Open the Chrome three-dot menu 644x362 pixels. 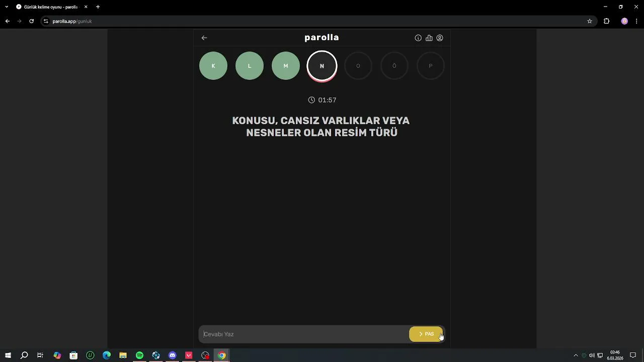637,21
